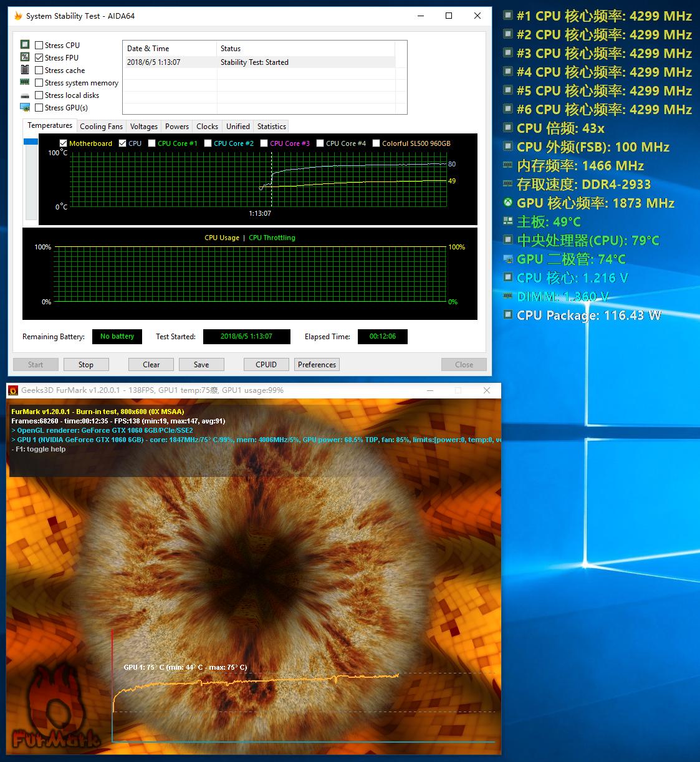
Task: Click the Xbox-style icon beside GPU 1873 MHz
Action: click(508, 203)
